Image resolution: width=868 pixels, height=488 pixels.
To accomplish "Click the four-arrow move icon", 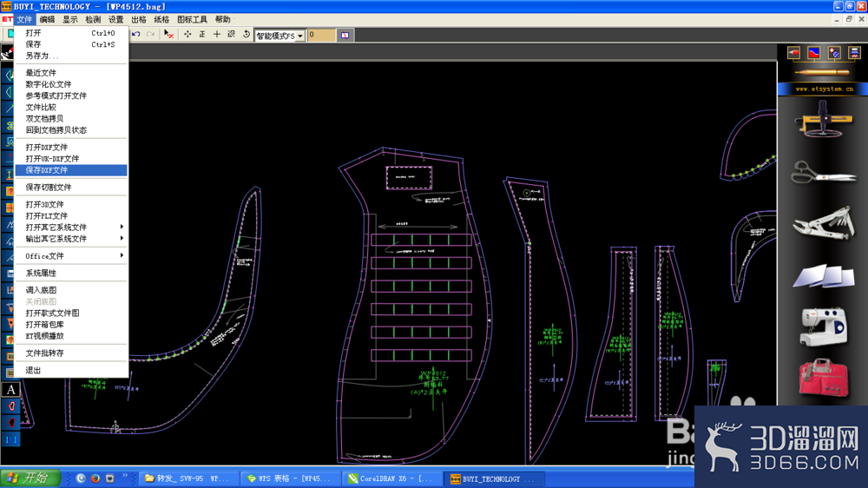I will tap(187, 35).
